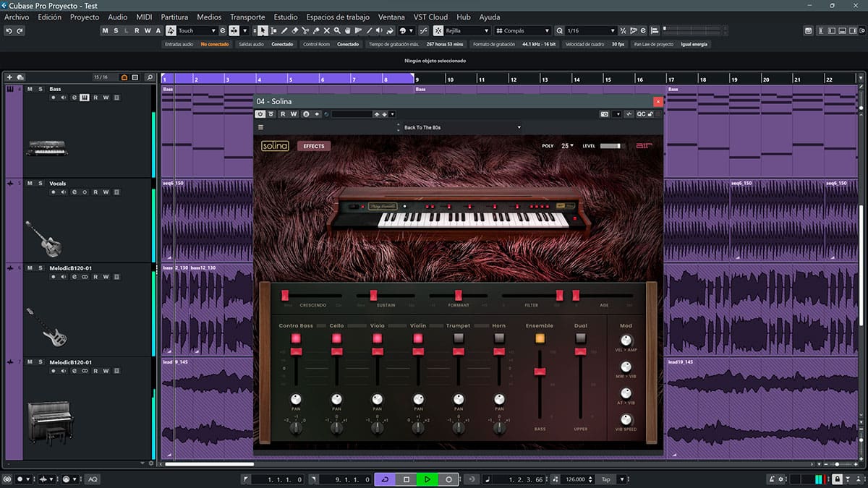
Task: Open the Archivo menu
Action: [x=17, y=17]
